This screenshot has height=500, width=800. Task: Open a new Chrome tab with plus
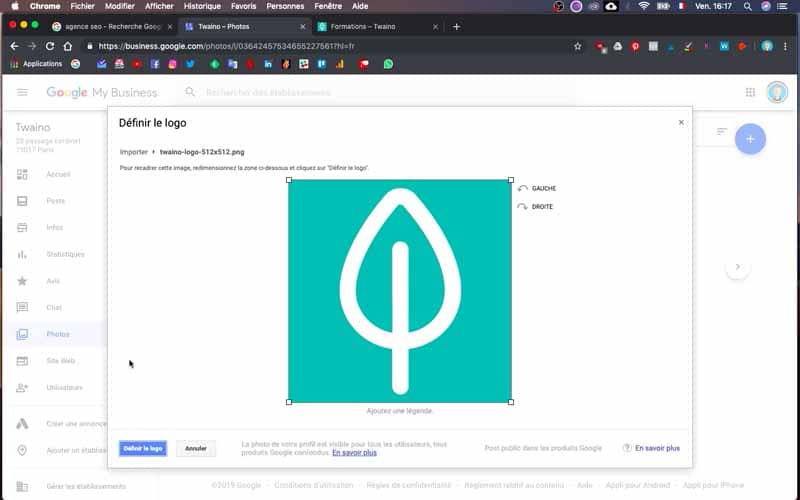coord(456,27)
